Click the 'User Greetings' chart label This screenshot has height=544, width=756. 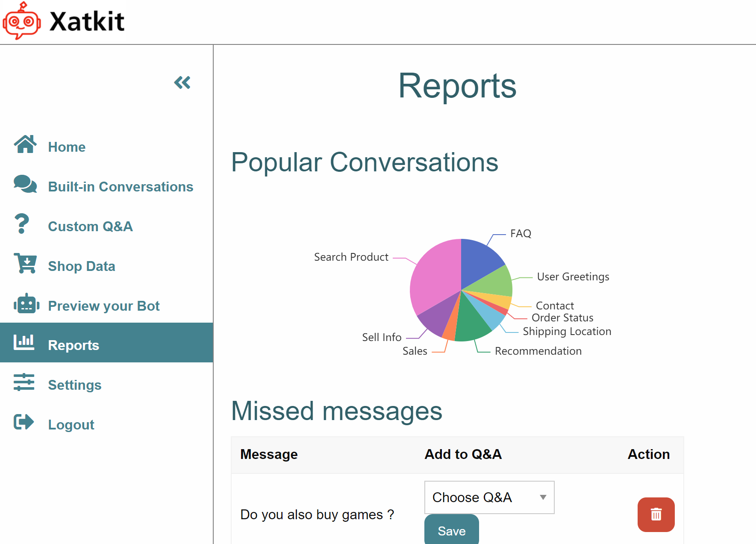click(x=573, y=277)
